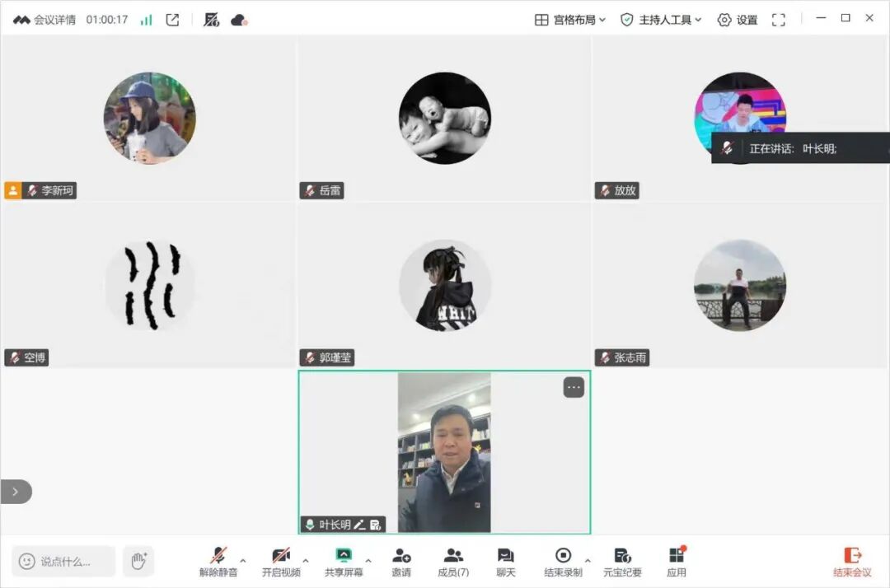Click 放放's muted microphone icon
This screenshot has height=588, width=890.
click(605, 190)
